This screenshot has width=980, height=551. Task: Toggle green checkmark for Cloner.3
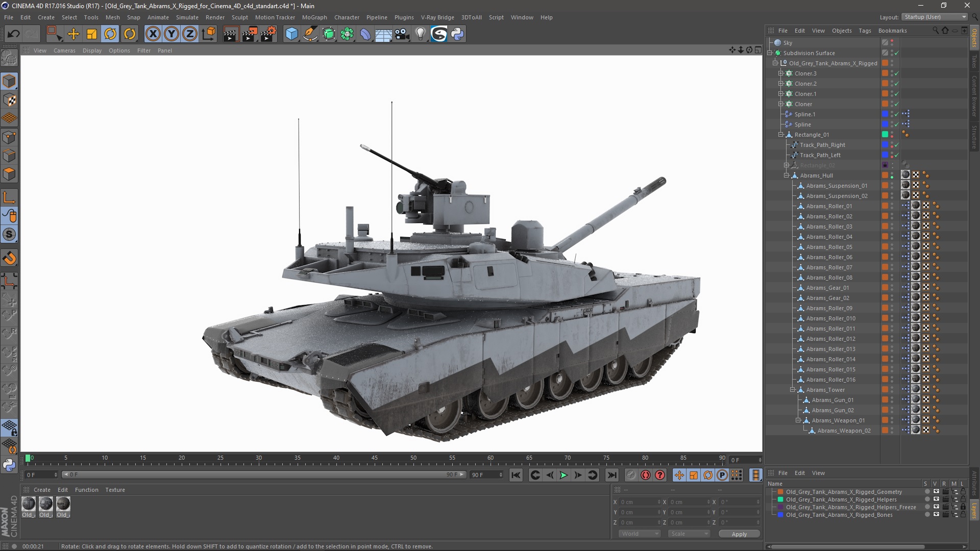896,73
